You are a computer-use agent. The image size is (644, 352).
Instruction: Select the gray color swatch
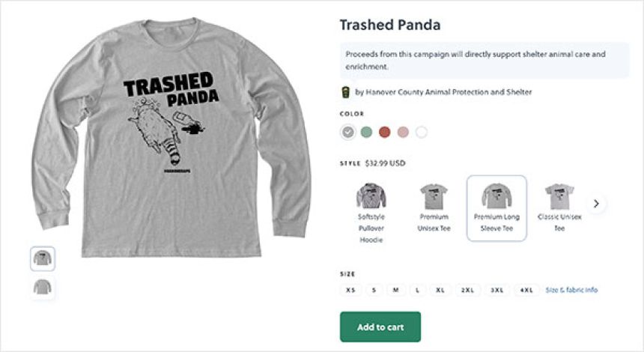(x=347, y=133)
